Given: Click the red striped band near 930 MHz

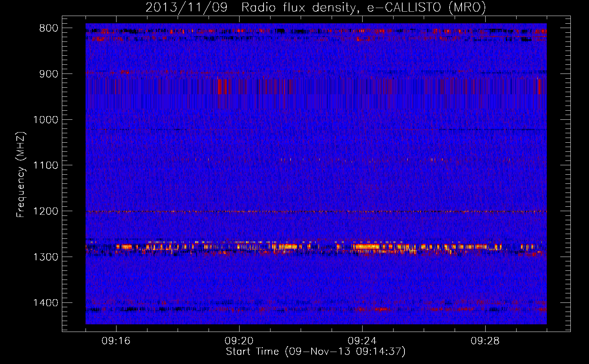Looking at the screenshot, I should (x=316, y=87).
